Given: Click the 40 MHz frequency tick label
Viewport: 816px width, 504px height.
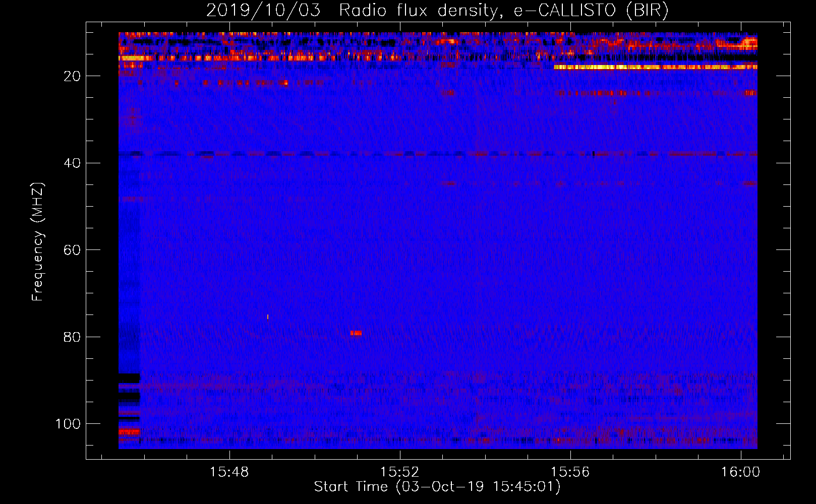Looking at the screenshot, I should pyautogui.click(x=72, y=163).
